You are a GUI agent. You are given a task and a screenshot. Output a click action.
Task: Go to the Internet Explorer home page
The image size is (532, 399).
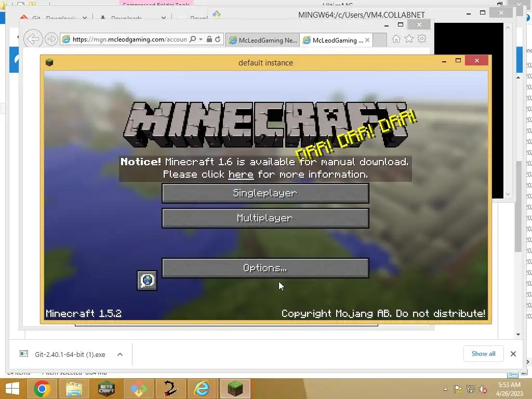click(396, 39)
